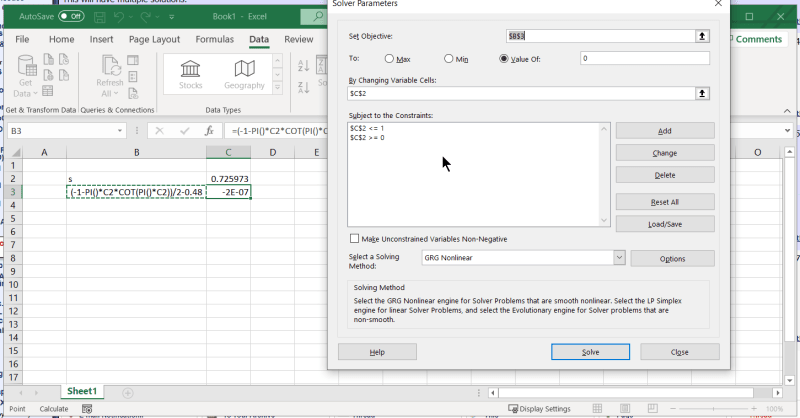Click the Sort Z to A icon

304,87
